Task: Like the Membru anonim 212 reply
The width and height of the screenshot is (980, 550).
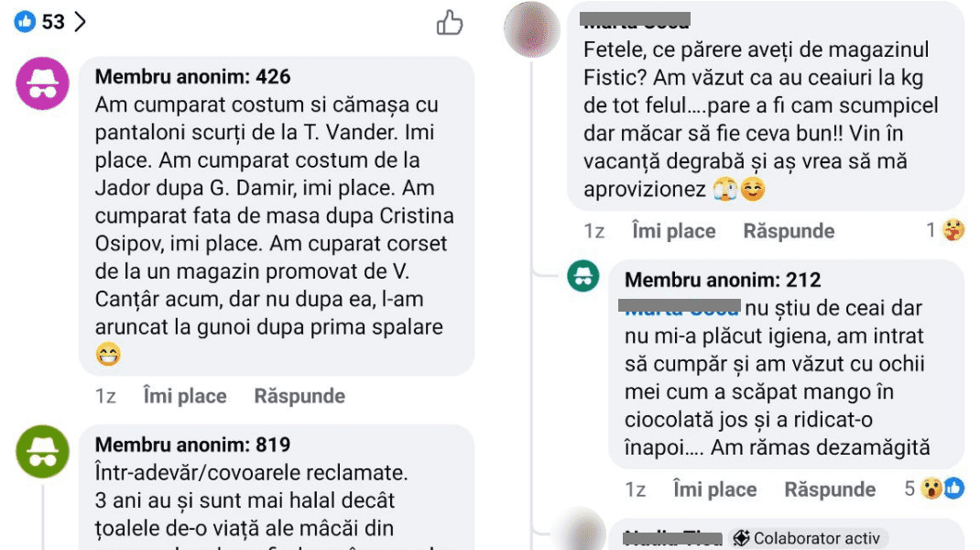Action: click(715, 489)
